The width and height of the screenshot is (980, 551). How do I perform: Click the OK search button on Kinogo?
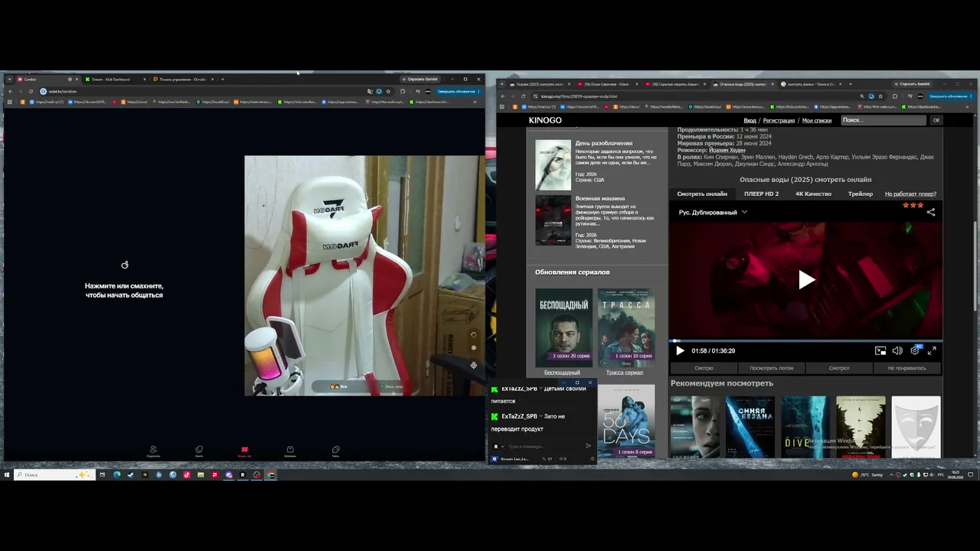point(936,120)
